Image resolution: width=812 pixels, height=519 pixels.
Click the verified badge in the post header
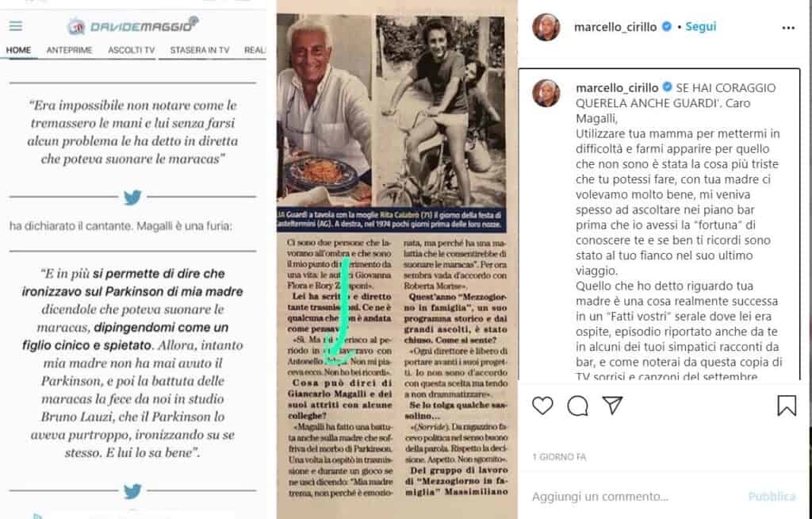pyautogui.click(x=667, y=26)
